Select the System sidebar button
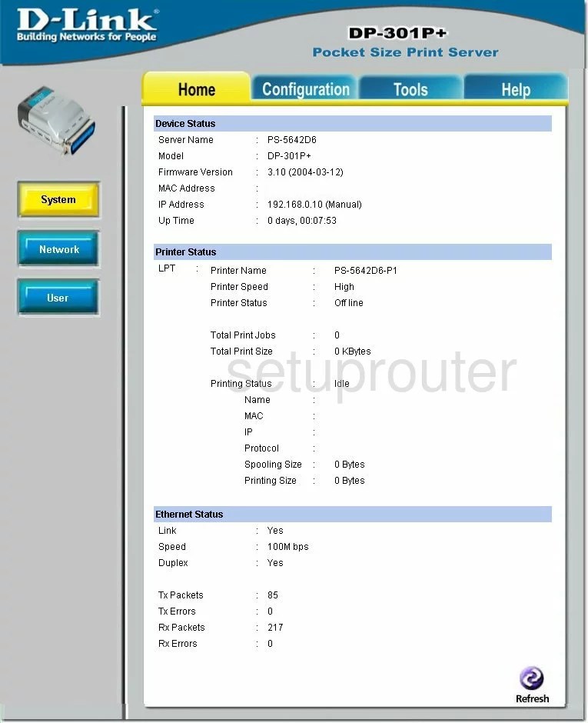Viewport: 588px width, 723px height. 58,200
